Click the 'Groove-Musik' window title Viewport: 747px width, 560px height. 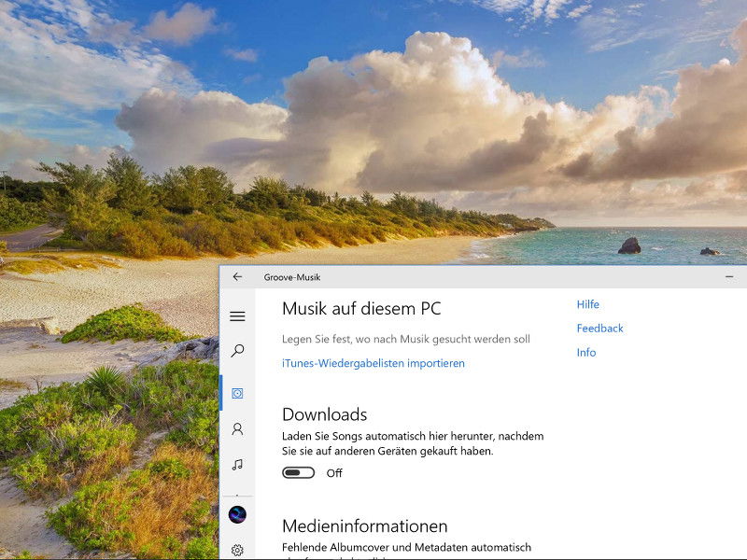click(x=292, y=277)
